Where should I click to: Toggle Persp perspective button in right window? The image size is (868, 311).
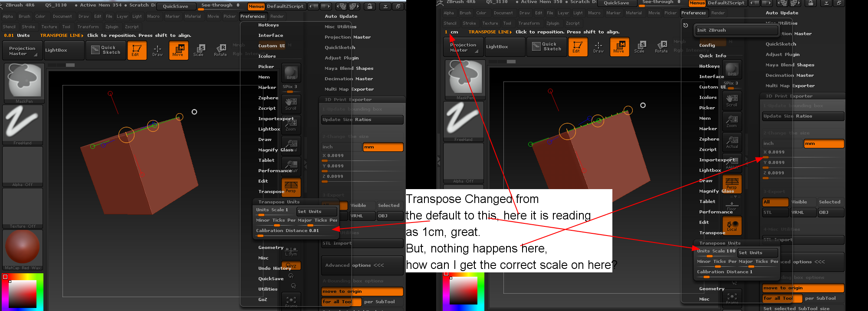coord(732,183)
